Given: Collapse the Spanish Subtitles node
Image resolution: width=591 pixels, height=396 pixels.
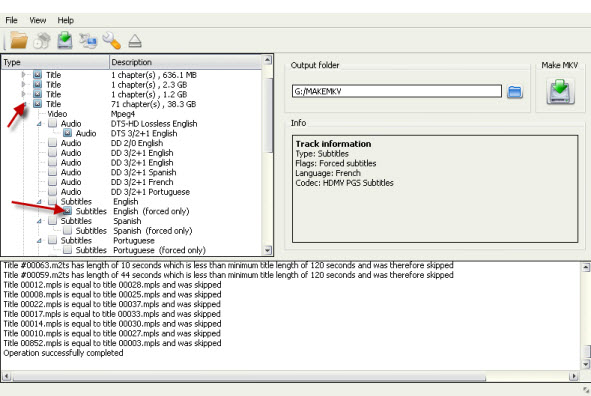Looking at the screenshot, I should (x=39, y=221).
